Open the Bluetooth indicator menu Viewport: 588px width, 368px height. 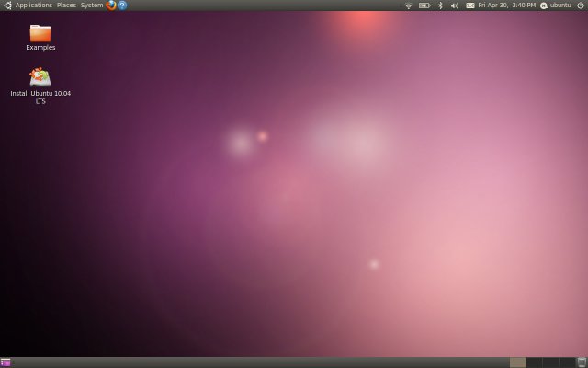click(441, 6)
